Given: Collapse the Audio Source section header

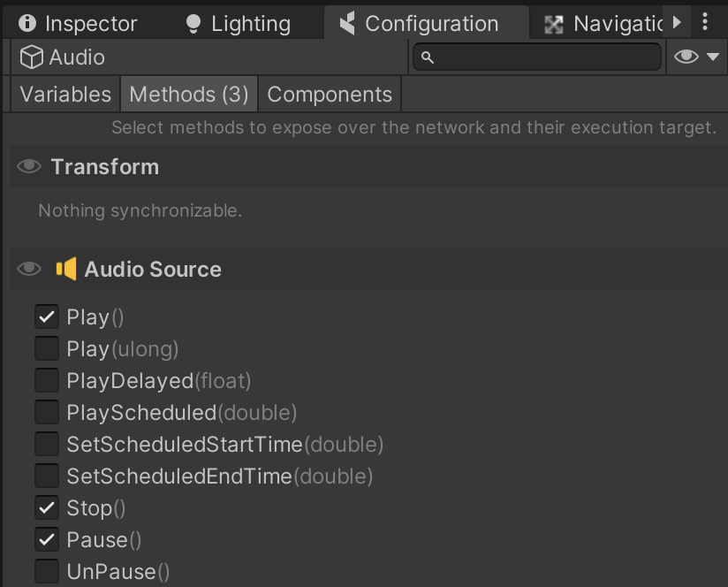Looking at the screenshot, I should click(x=153, y=269).
